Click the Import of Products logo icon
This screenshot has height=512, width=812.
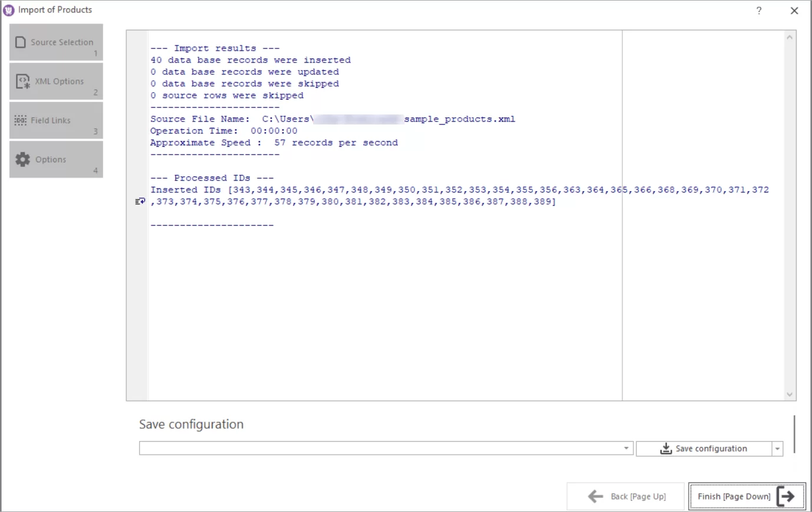pyautogui.click(x=8, y=9)
